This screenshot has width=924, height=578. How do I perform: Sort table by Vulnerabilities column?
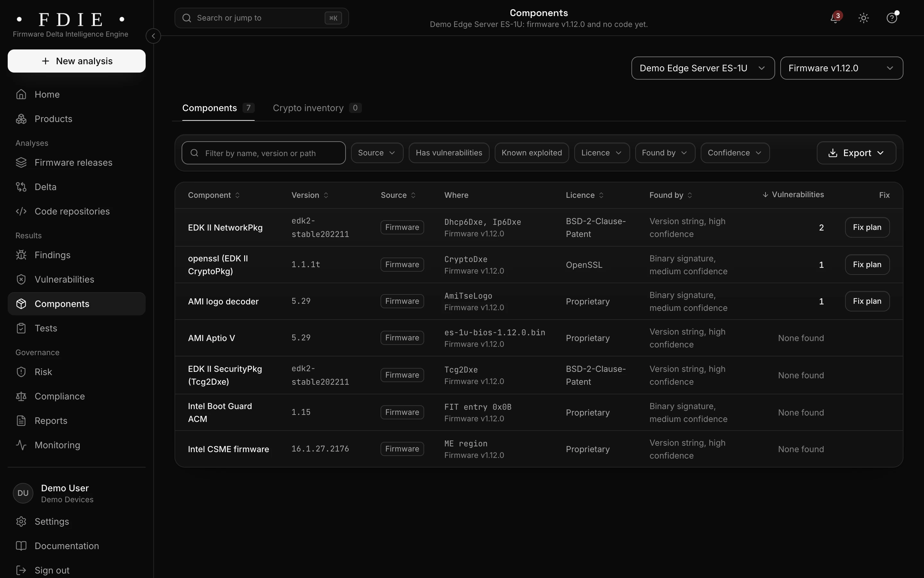point(793,195)
